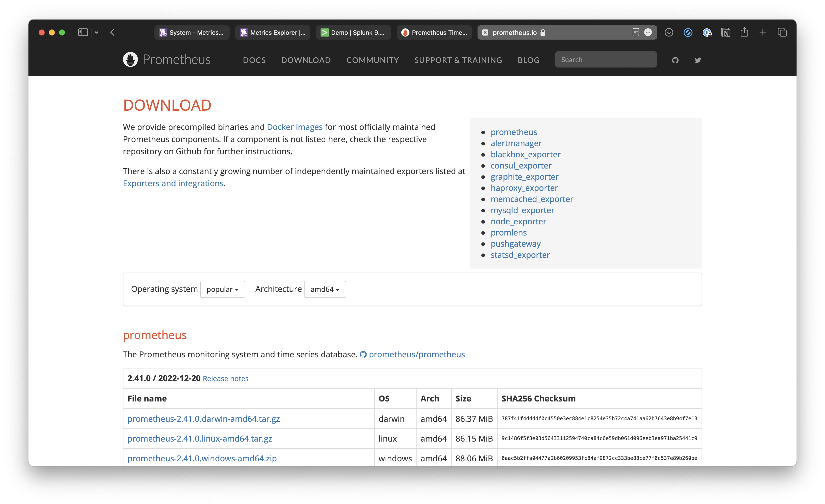Switch to System - Metrics tab
Viewport: 825px width, 504px height.
[x=192, y=32]
